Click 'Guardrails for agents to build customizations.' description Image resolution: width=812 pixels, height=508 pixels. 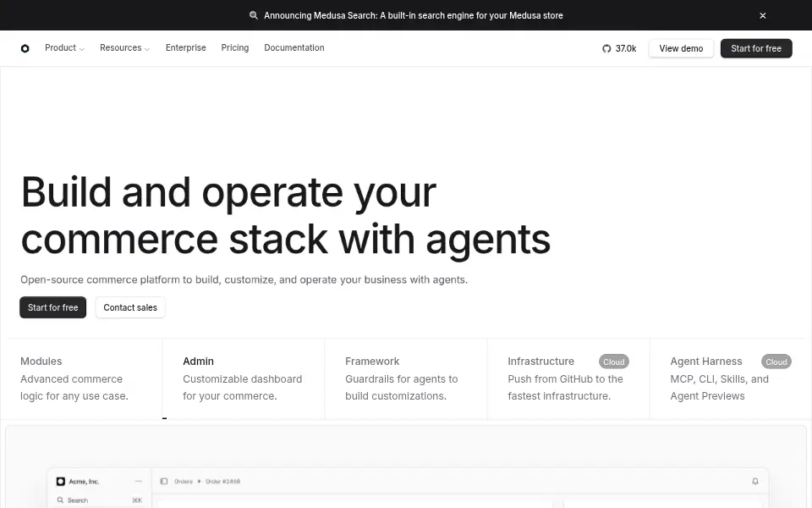[x=401, y=388]
